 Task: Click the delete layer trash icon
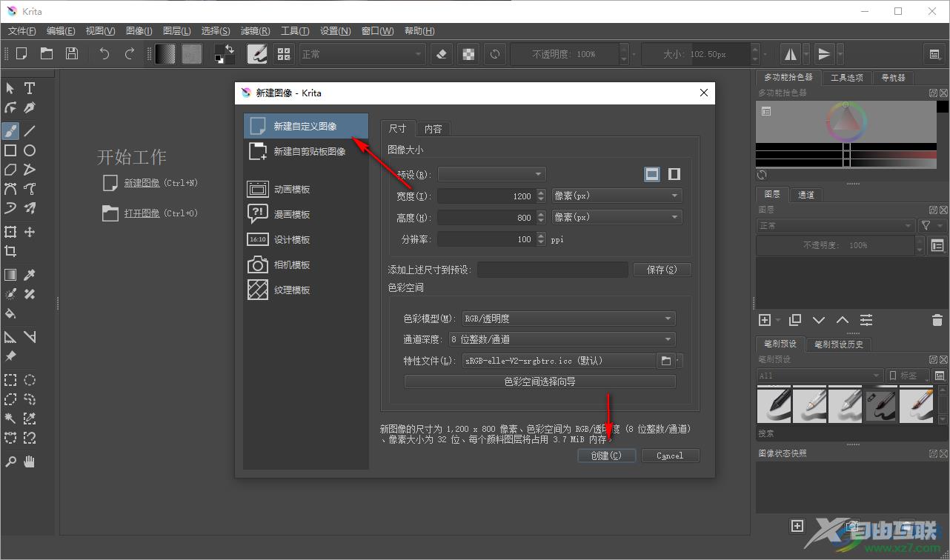[937, 320]
